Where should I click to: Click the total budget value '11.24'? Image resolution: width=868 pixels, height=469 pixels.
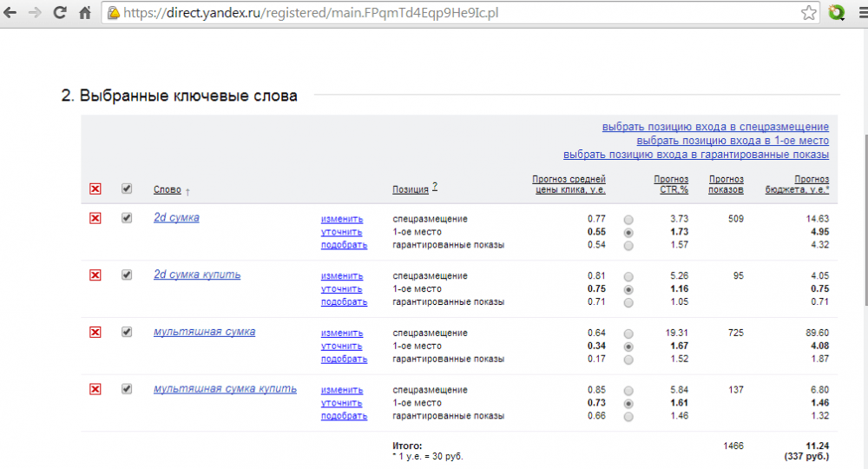(x=817, y=446)
